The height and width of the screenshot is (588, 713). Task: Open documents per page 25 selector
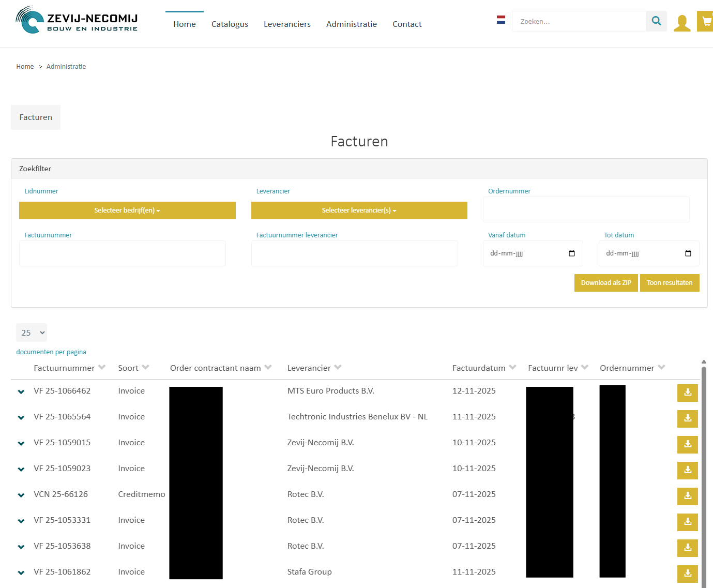coord(32,333)
